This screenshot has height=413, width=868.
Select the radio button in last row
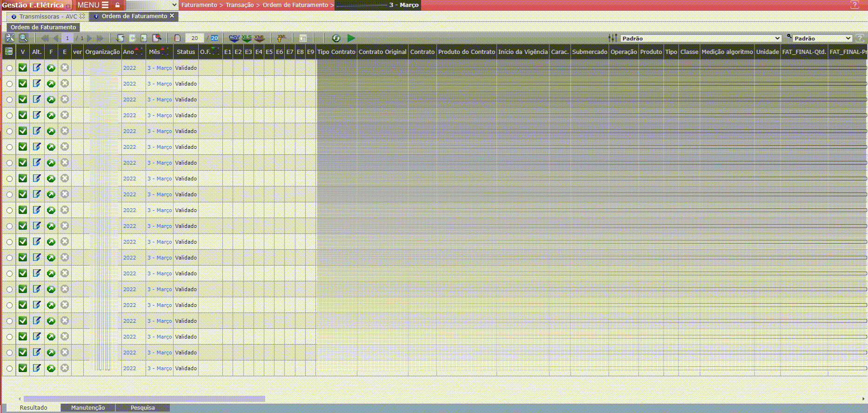(x=9, y=368)
